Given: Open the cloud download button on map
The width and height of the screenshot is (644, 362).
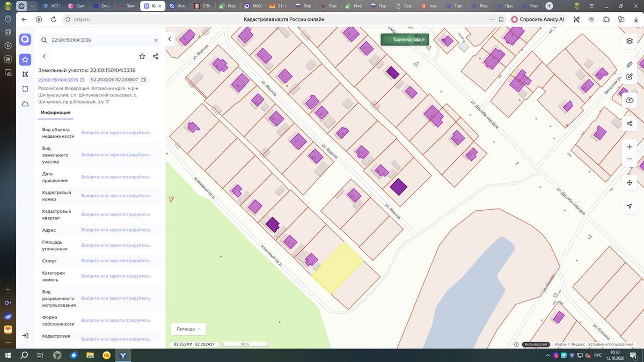Looking at the screenshot, I should 630,100.
